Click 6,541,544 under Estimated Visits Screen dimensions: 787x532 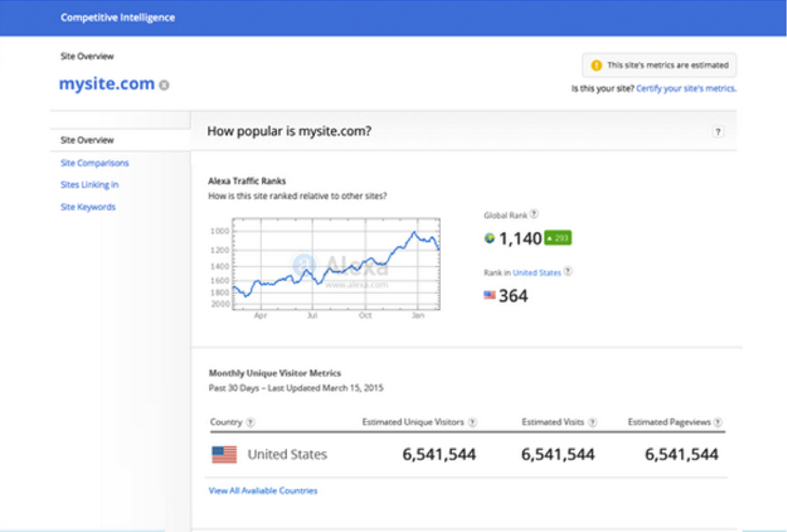[558, 455]
